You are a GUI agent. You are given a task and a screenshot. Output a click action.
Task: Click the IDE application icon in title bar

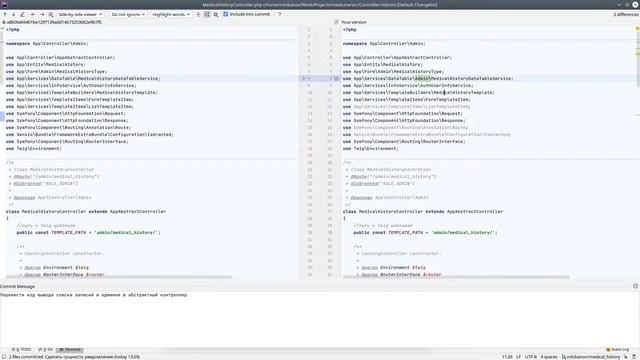click(x=4, y=4)
